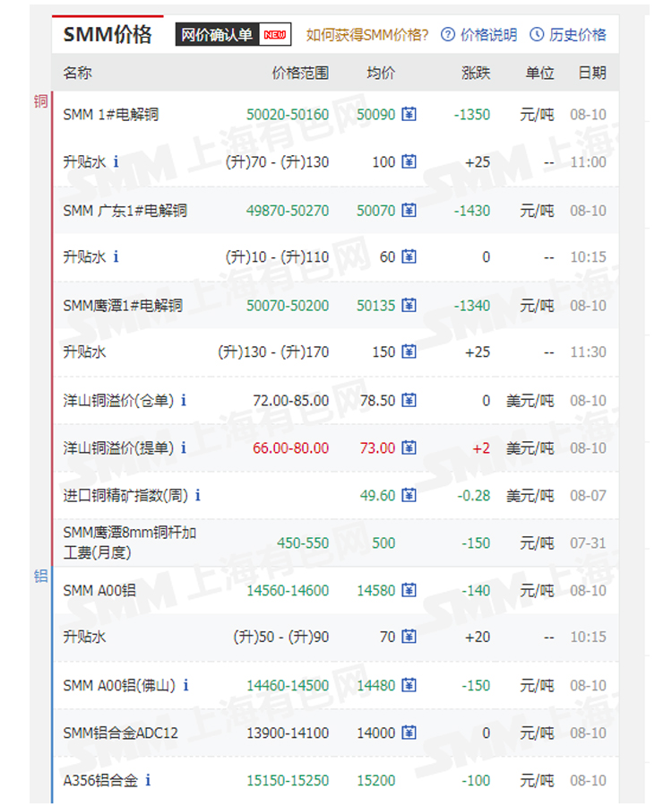The width and height of the screenshot is (672, 807).
Task: Select the 铜 category tab on left
Action: point(40,100)
